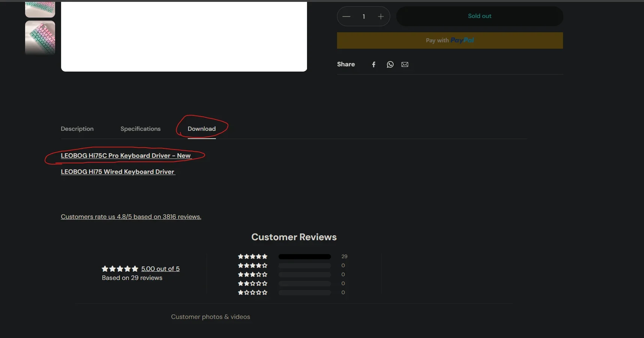
Task: Open LEOBOG Hi75C Pro Keyboard Driver link
Action: (126, 156)
